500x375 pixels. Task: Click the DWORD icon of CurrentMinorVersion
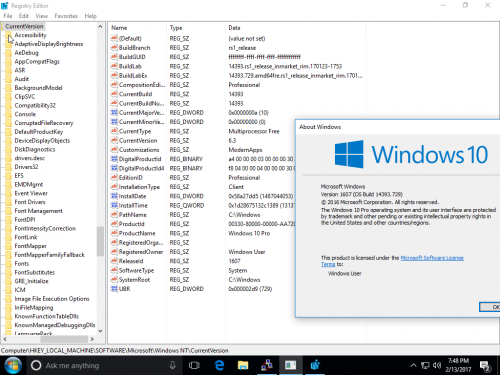click(x=114, y=122)
